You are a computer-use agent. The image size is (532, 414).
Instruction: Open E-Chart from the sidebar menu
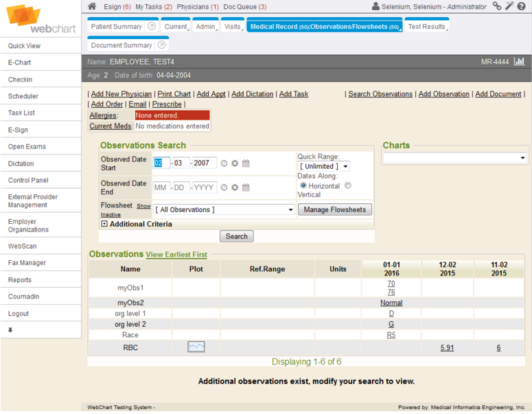click(x=20, y=62)
